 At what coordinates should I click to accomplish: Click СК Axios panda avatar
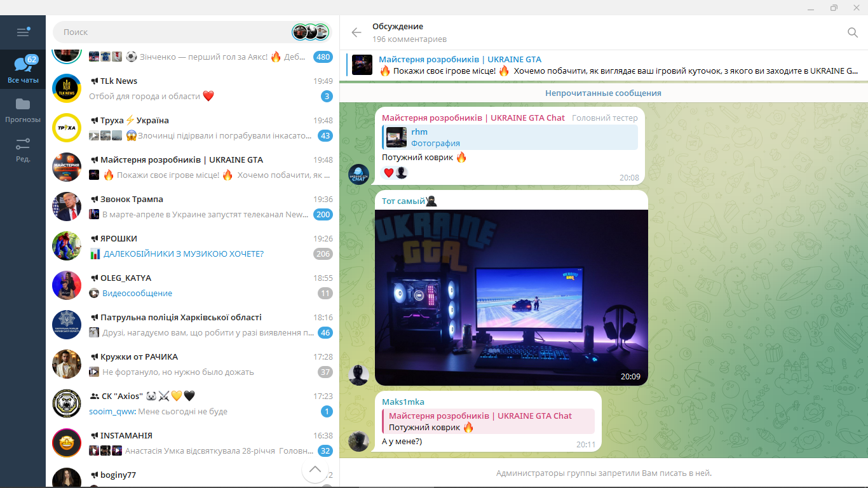coord(67,403)
